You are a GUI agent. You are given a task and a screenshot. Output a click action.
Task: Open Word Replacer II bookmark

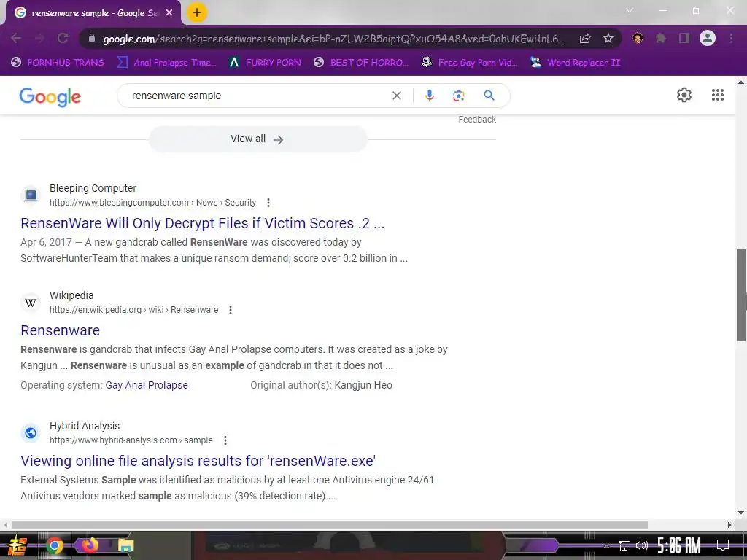(576, 63)
